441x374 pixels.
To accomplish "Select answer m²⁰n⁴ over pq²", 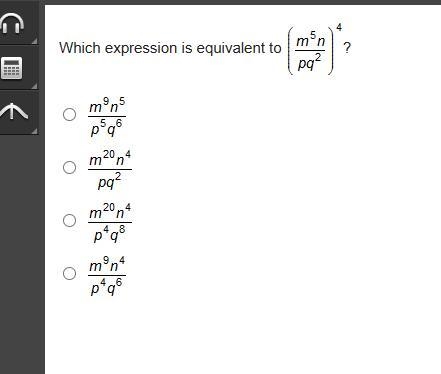I will [x=69, y=167].
